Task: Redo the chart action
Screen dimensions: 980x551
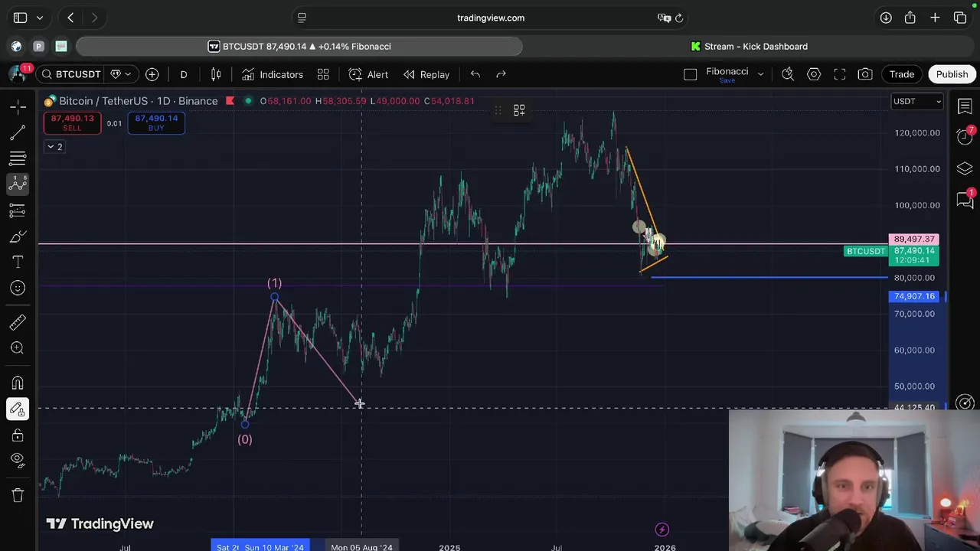Action: coord(501,74)
